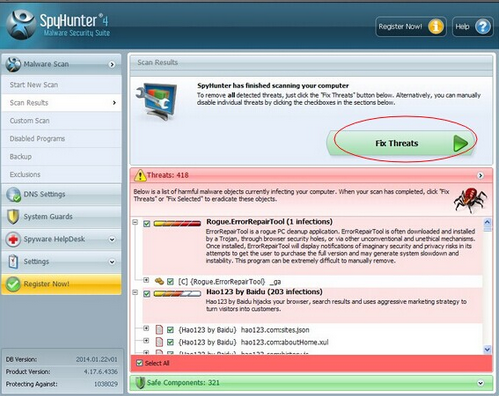Viewport: 500px width, 396px height.
Task: Expand the hao123.com:aboutHome.xul entry
Action: tap(146, 340)
